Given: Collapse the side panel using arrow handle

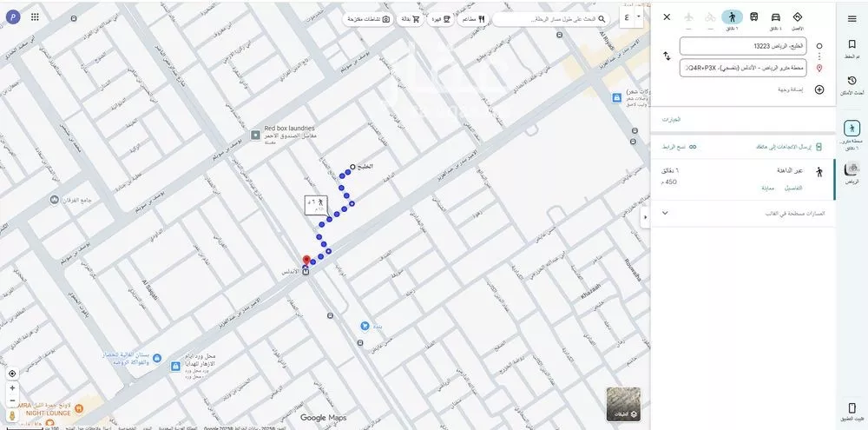Looking at the screenshot, I should point(645,216).
